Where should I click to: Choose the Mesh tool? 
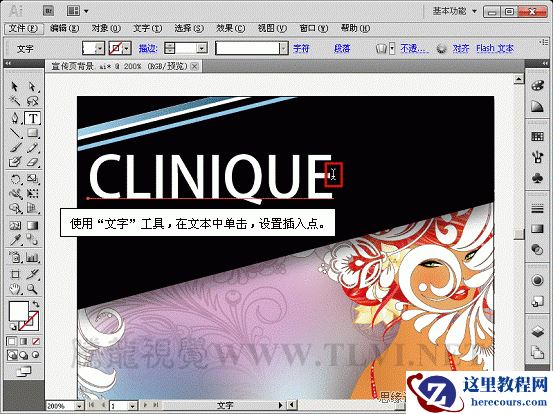(x=14, y=225)
